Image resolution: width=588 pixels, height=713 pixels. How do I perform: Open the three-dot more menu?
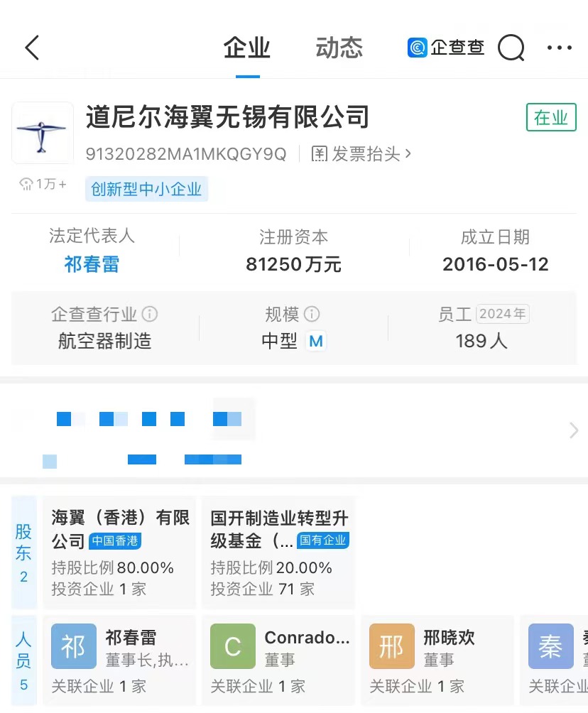pos(560,48)
